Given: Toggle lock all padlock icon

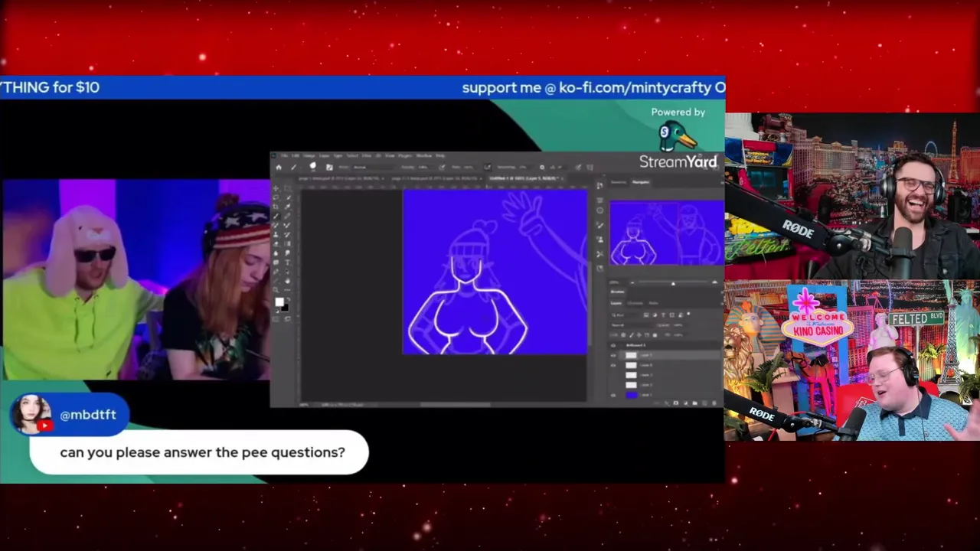Looking at the screenshot, I should (655, 335).
